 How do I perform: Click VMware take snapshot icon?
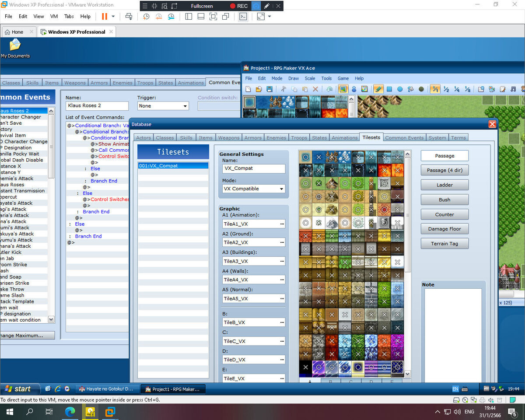(146, 16)
